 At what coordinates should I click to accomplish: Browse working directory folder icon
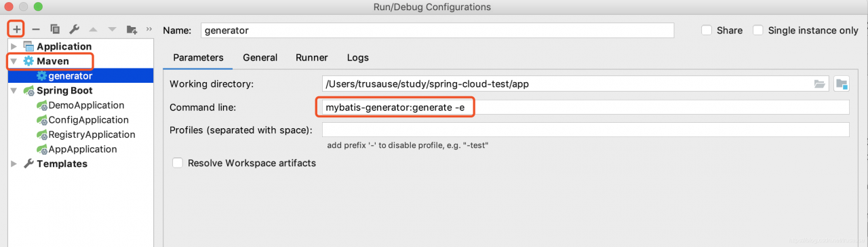[x=820, y=84]
